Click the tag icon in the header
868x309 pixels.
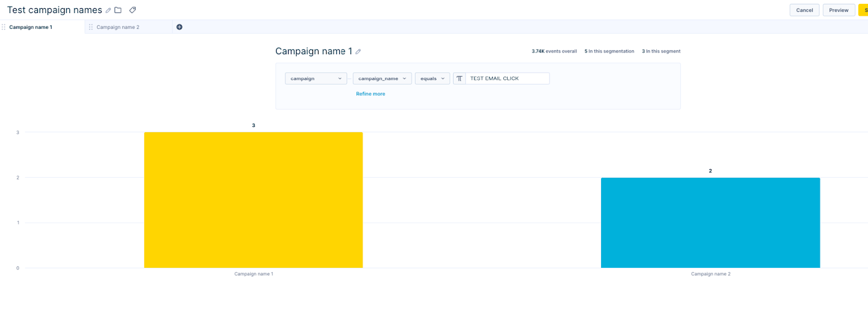pos(132,10)
